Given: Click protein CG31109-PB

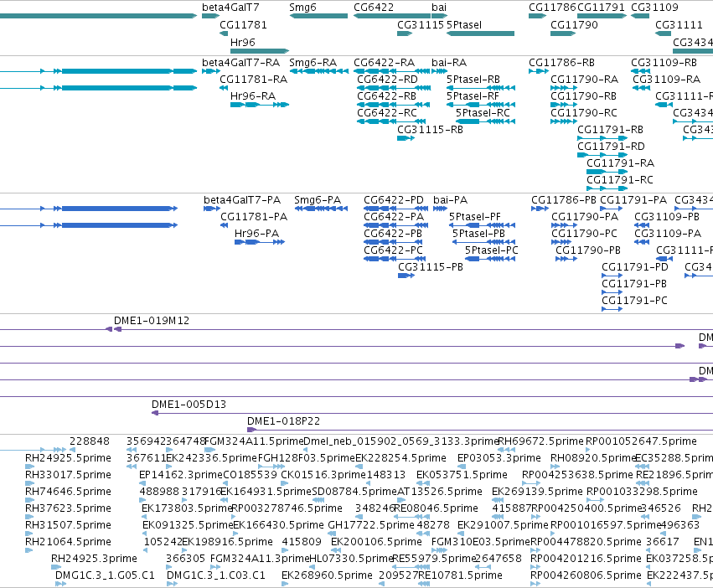Looking at the screenshot, I should tap(667, 217).
